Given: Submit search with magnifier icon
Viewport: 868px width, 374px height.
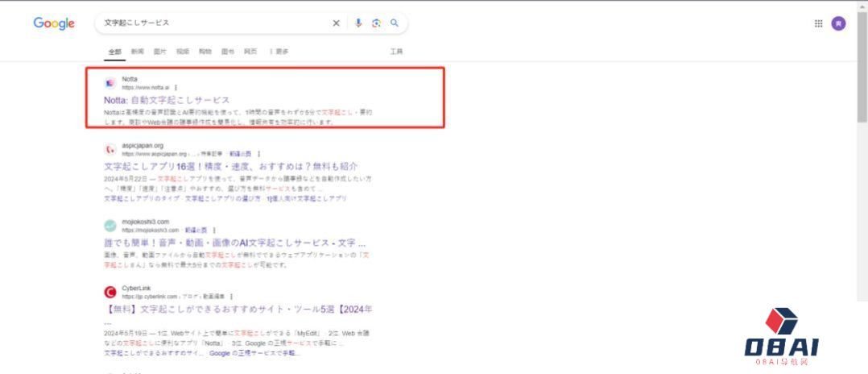Looking at the screenshot, I should [x=395, y=23].
